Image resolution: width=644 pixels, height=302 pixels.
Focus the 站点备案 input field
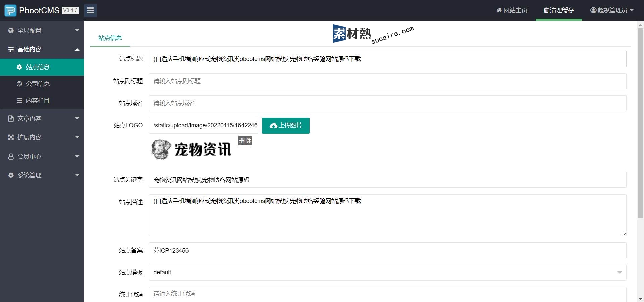pyautogui.click(x=387, y=250)
